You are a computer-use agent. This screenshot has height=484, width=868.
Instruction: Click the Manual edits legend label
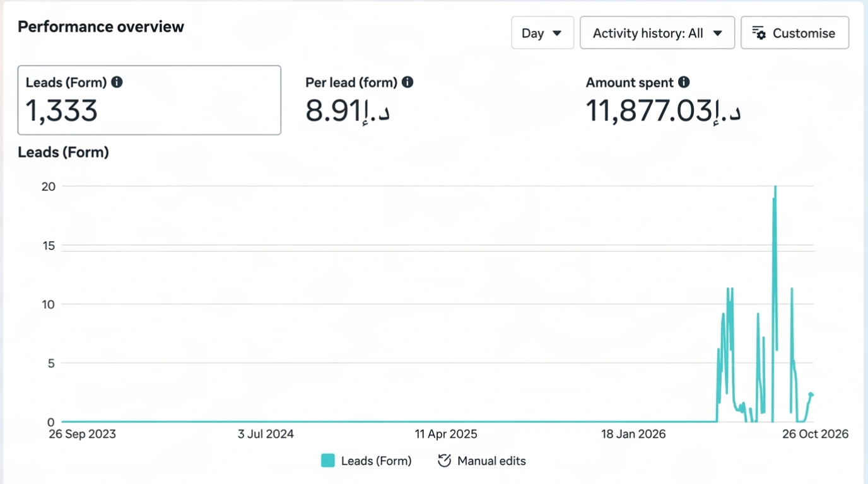click(491, 461)
